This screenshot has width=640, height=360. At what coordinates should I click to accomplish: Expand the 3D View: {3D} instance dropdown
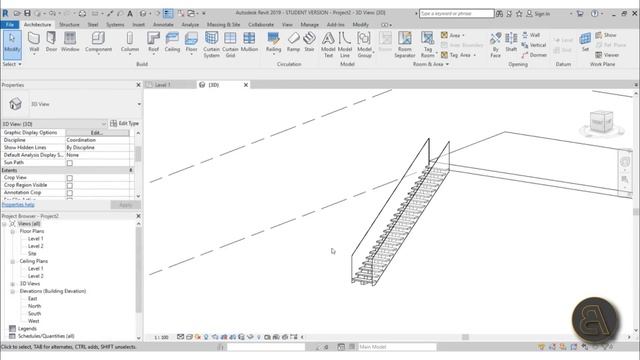point(104,124)
